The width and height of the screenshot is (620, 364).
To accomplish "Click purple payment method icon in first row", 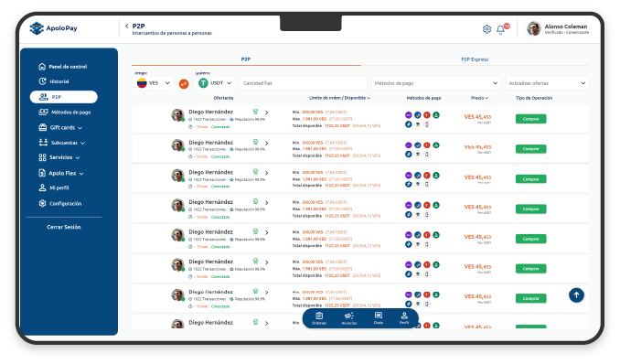I will [x=409, y=115].
